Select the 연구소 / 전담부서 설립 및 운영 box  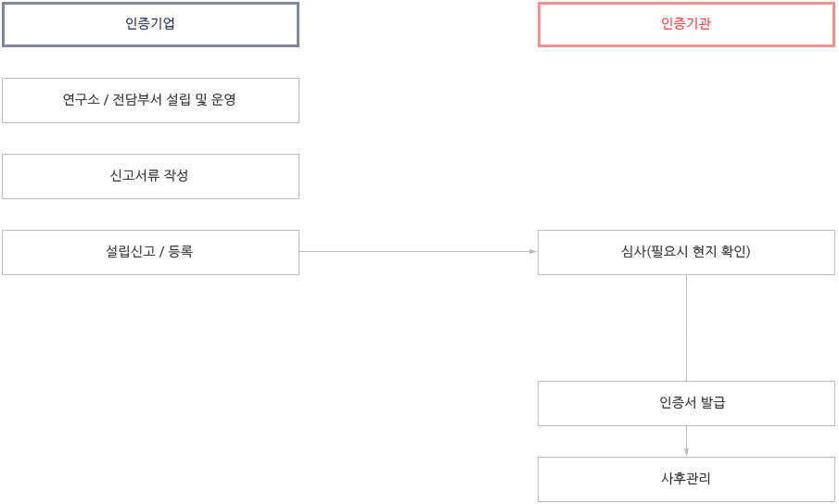[150, 100]
